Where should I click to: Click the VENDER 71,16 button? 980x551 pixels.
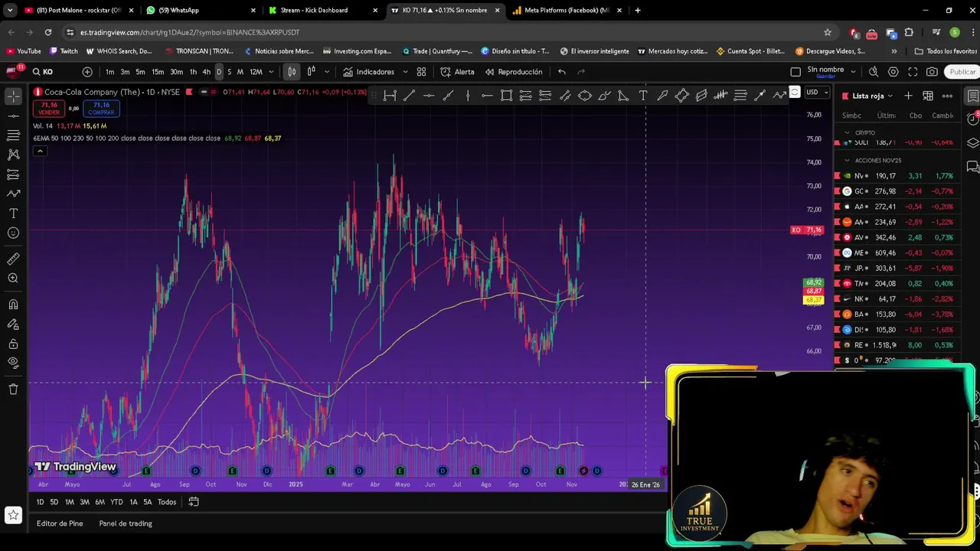tap(49, 109)
